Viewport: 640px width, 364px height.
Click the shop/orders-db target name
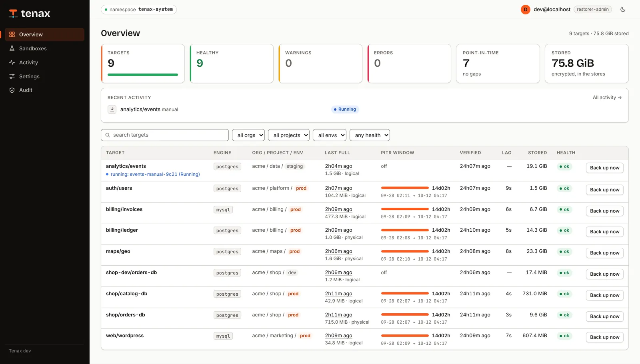(x=126, y=315)
